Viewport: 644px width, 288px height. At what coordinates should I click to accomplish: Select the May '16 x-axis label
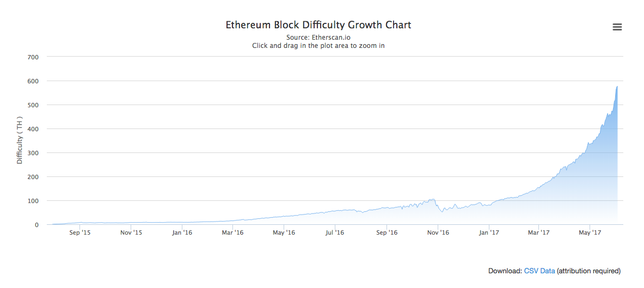click(x=284, y=233)
